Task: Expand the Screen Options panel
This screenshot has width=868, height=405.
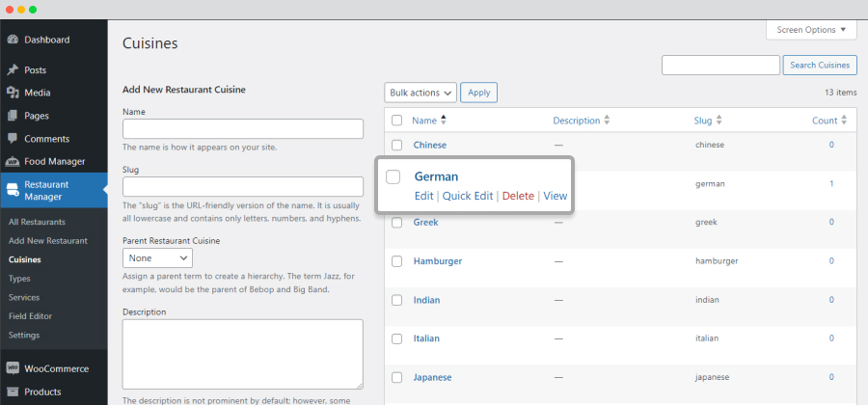Action: point(811,30)
